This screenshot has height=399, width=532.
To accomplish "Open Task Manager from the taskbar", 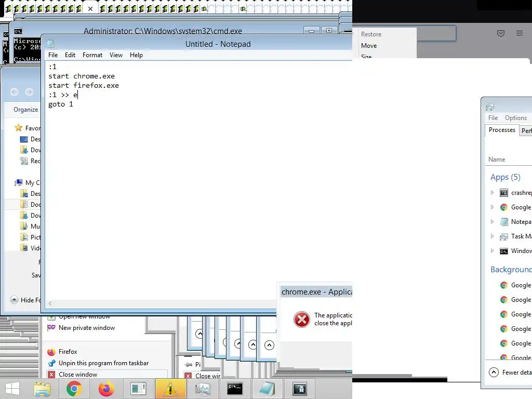I will coord(203,389).
